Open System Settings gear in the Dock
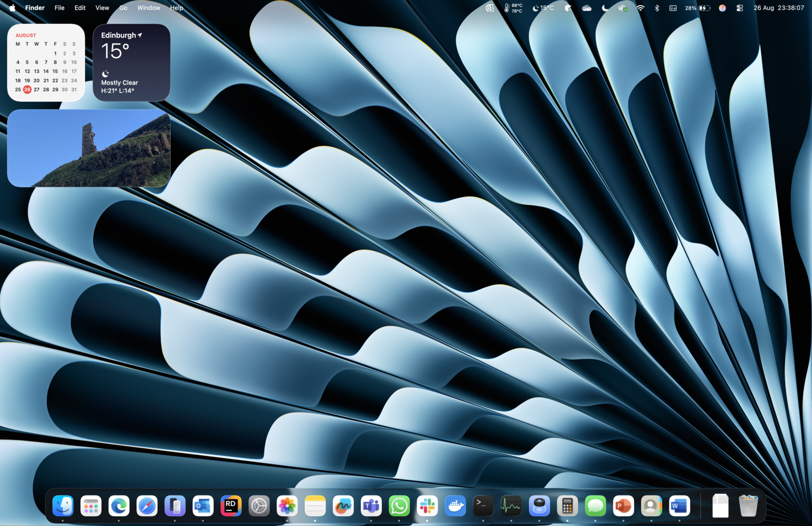The width and height of the screenshot is (812, 526). 259,506
